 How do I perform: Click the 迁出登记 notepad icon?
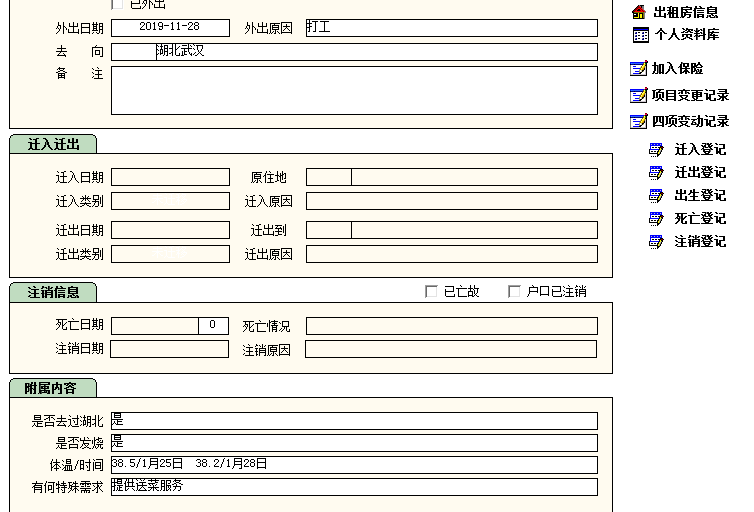coord(656,173)
